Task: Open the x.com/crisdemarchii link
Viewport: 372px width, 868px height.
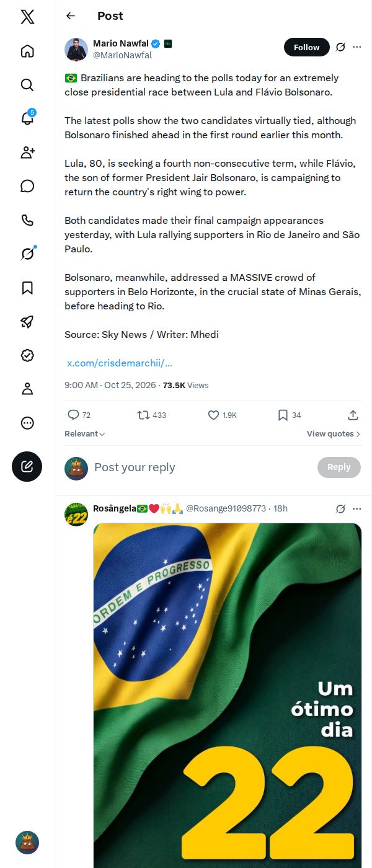Action: pyautogui.click(x=120, y=363)
